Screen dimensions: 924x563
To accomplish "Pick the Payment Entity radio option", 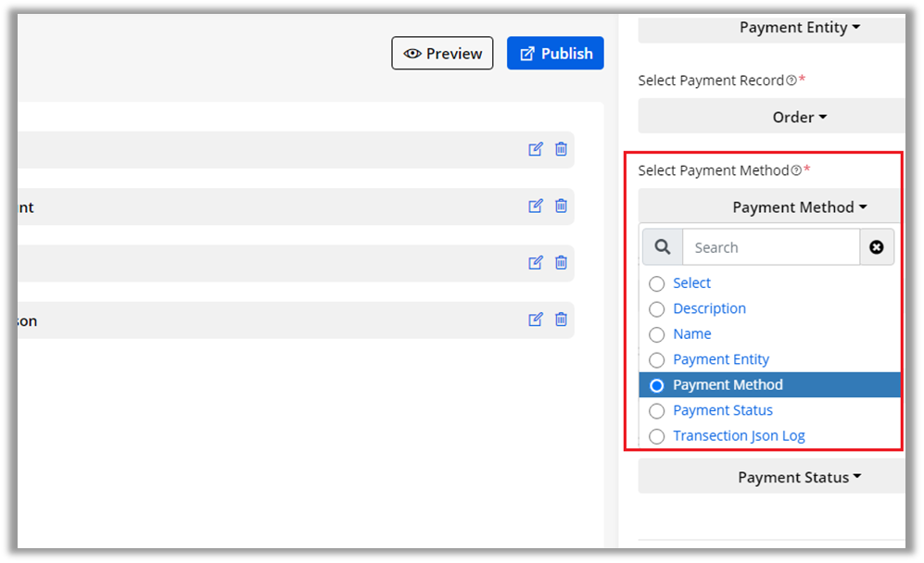I will click(x=657, y=360).
